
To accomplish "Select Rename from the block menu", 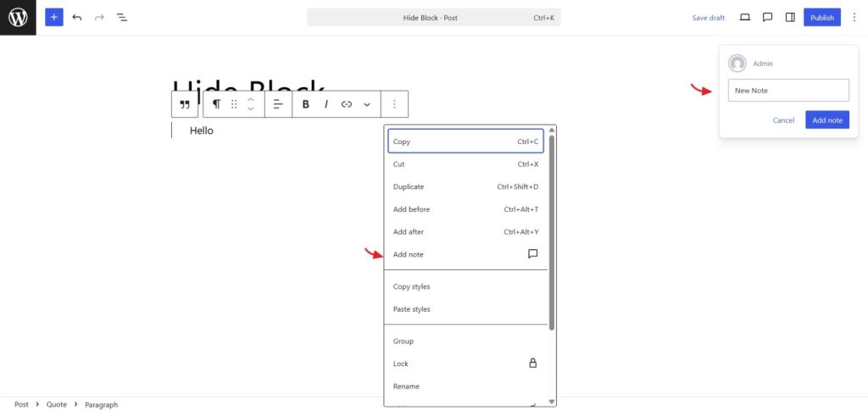I will (465, 386).
